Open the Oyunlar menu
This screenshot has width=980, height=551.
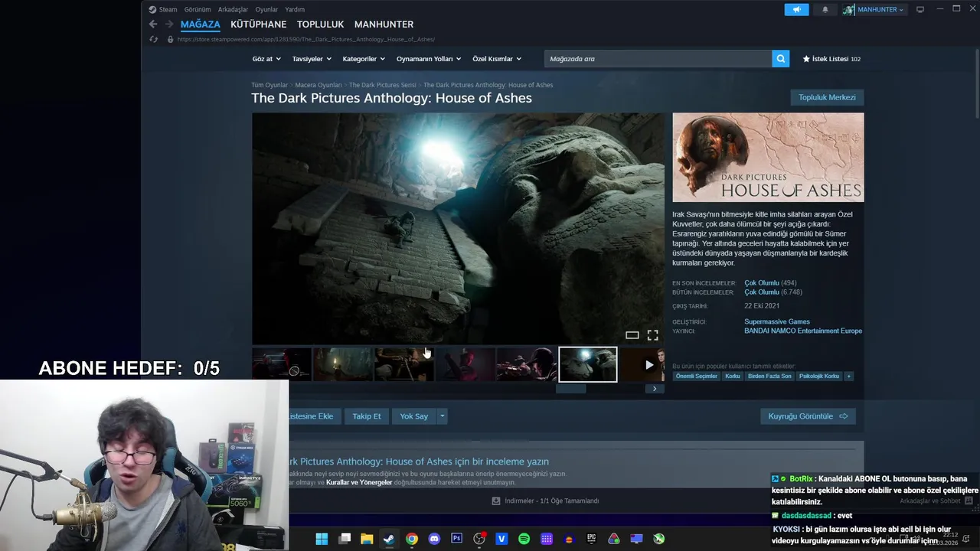pyautogui.click(x=266, y=9)
